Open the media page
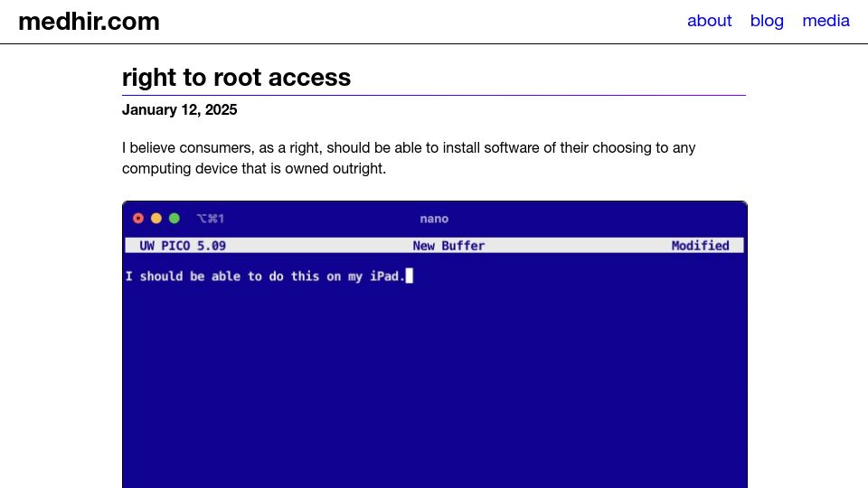The height and width of the screenshot is (488, 868). [826, 21]
